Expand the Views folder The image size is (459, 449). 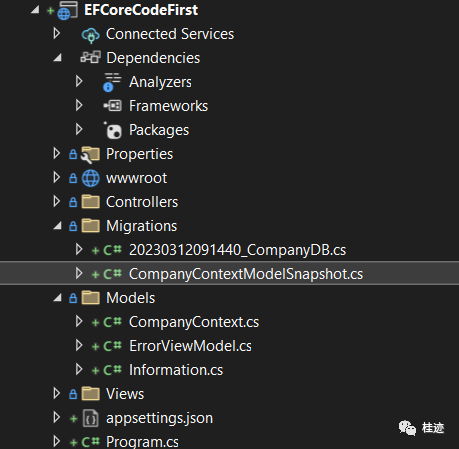[x=57, y=393]
